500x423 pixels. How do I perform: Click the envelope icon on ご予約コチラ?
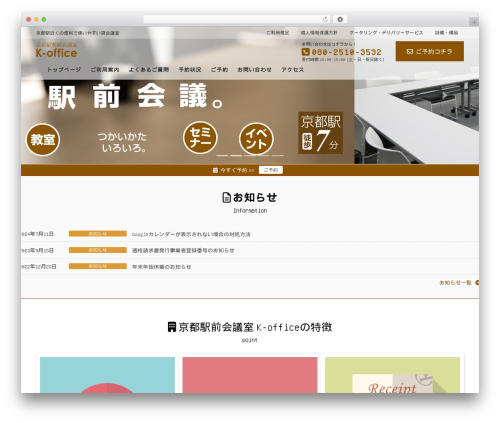[410, 51]
